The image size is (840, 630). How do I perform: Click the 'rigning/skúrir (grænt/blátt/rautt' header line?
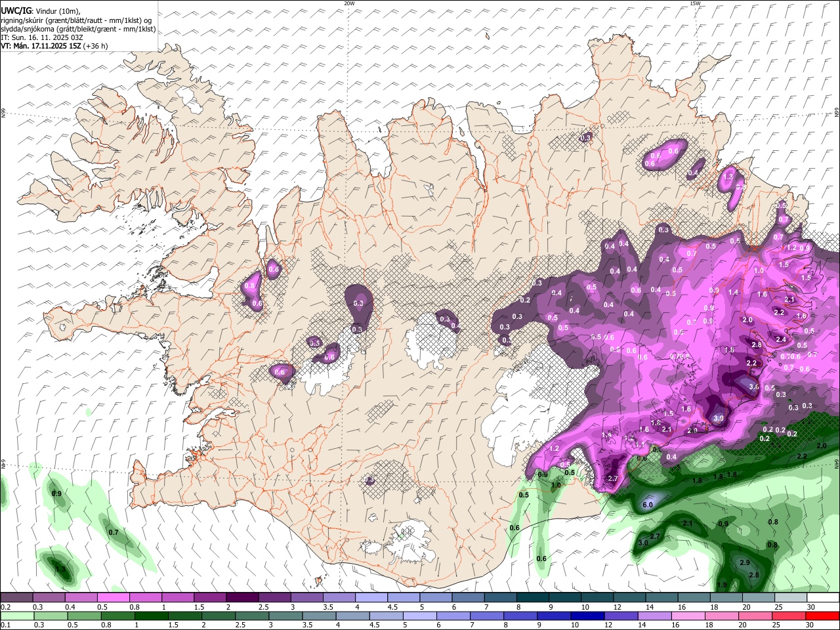75,20
